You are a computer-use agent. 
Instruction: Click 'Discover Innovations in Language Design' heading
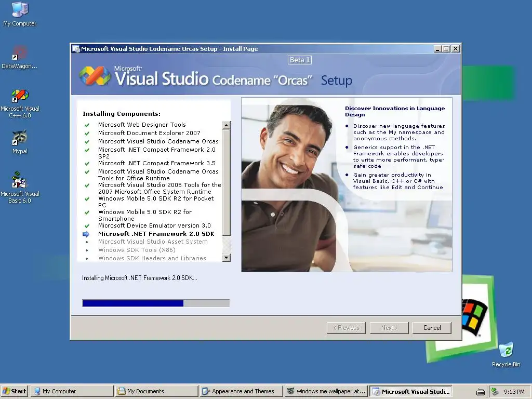coord(395,111)
